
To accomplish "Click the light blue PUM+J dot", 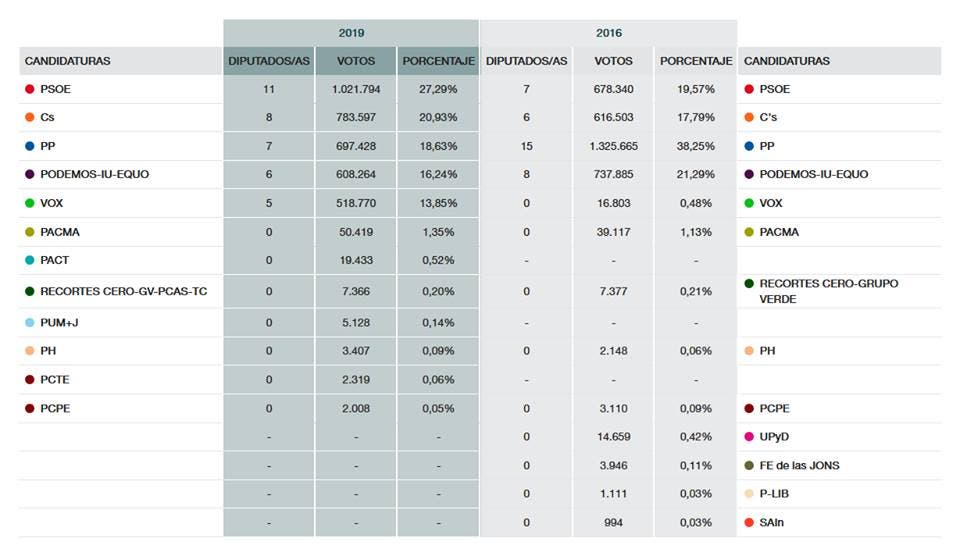I will pyautogui.click(x=30, y=323).
